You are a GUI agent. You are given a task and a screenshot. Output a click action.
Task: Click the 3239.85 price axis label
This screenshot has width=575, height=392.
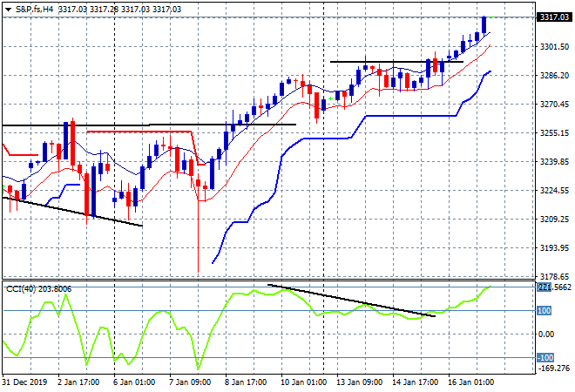coord(554,162)
